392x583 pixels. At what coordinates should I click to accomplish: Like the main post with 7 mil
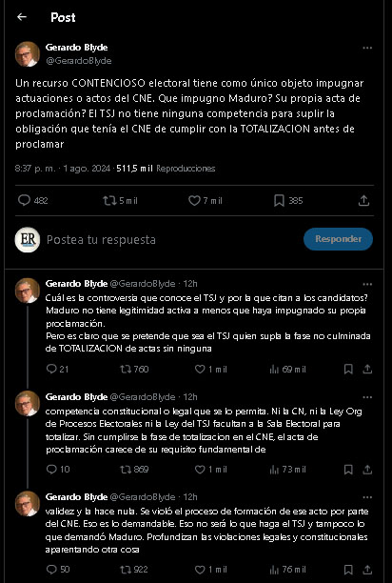pos(206,201)
